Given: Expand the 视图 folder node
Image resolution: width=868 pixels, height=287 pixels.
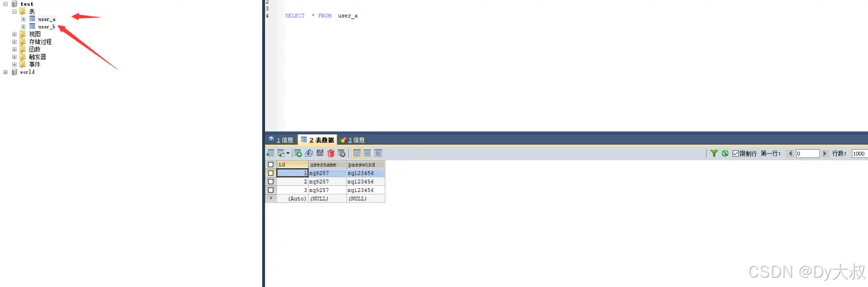Looking at the screenshot, I should point(14,34).
